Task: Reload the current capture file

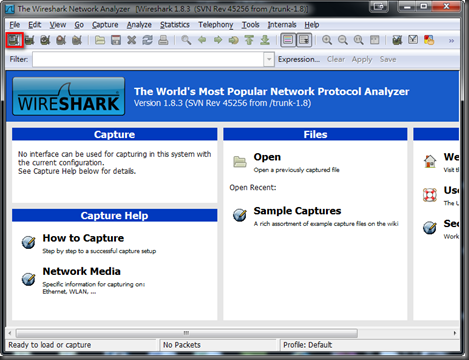Action: point(147,40)
